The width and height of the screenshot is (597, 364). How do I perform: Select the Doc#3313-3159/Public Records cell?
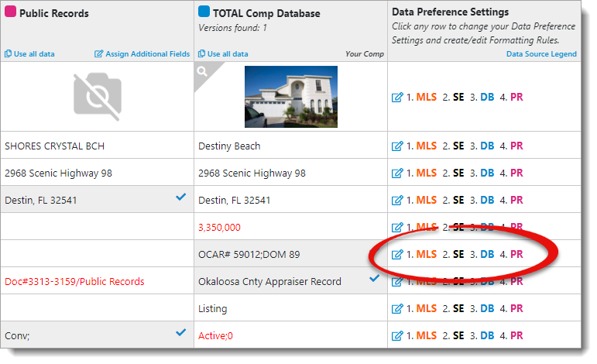[74, 282]
